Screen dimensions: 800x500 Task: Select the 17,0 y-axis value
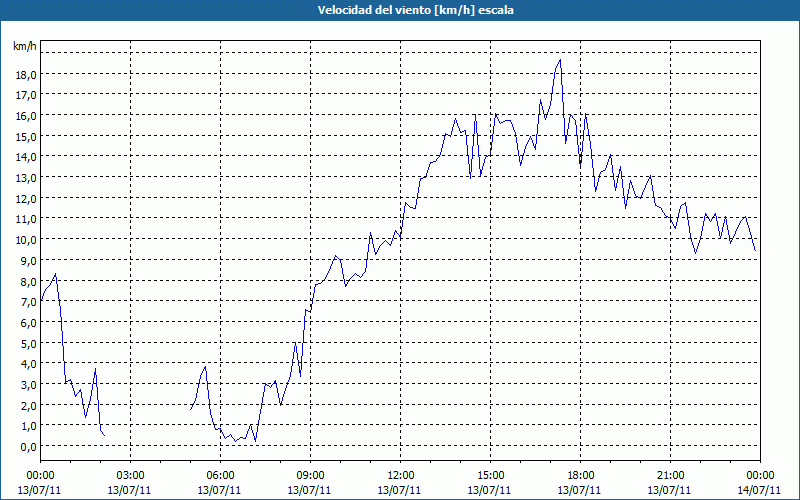[x=27, y=95]
